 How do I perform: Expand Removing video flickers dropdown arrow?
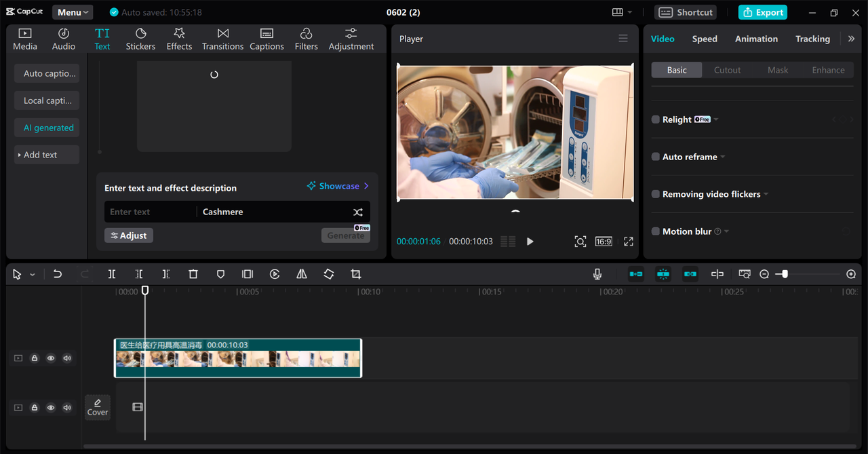coord(766,194)
